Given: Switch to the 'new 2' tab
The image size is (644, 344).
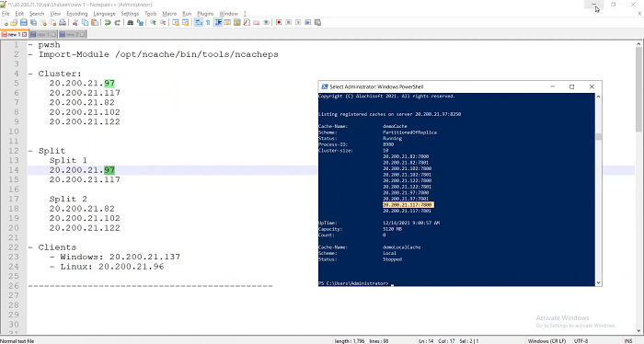Looking at the screenshot, I should click(x=73, y=34).
